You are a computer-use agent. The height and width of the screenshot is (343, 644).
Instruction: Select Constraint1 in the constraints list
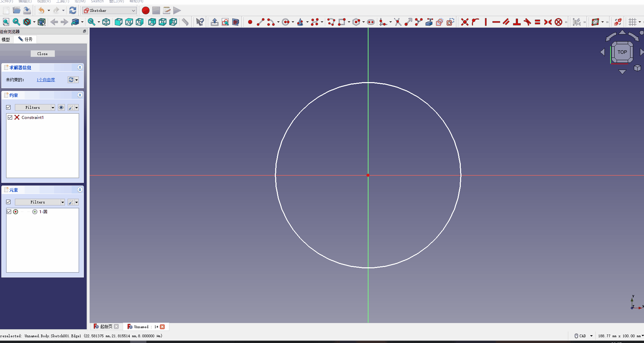coord(32,118)
